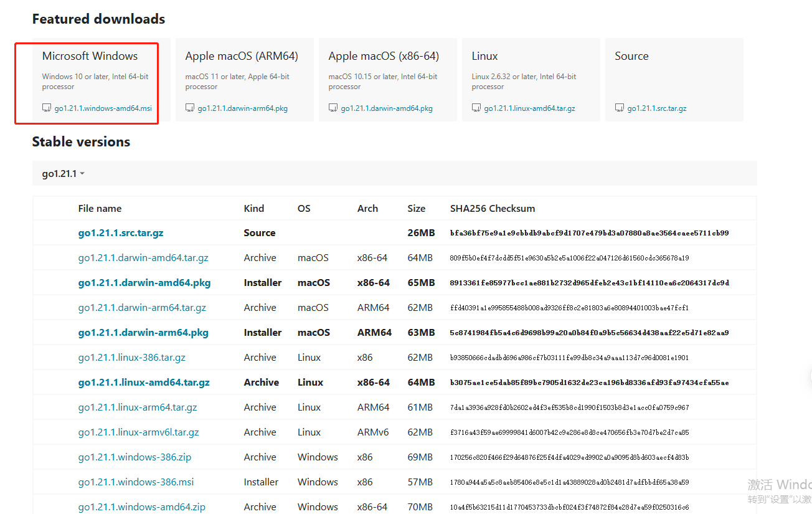Click download icon beside featured go1.21.1.darwin-amd64.pkg
This screenshot has height=514, width=812.
pyautogui.click(x=333, y=108)
